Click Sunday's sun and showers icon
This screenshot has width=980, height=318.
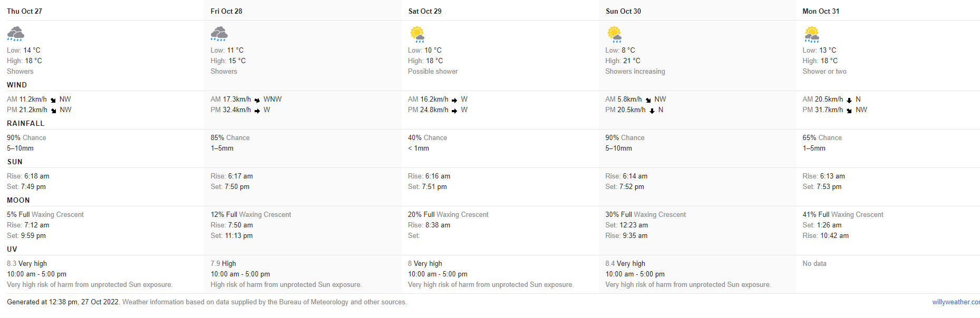pyautogui.click(x=615, y=34)
